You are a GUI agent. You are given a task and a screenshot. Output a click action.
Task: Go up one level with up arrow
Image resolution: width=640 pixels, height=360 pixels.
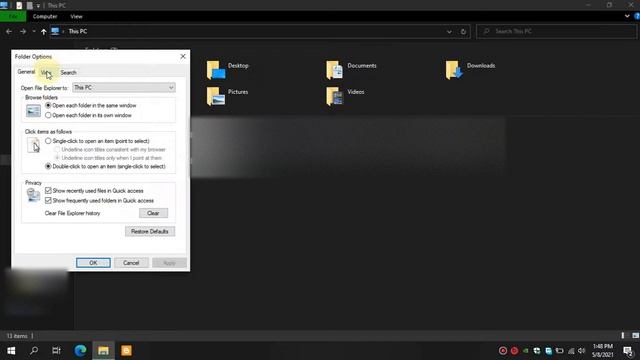coord(44,31)
